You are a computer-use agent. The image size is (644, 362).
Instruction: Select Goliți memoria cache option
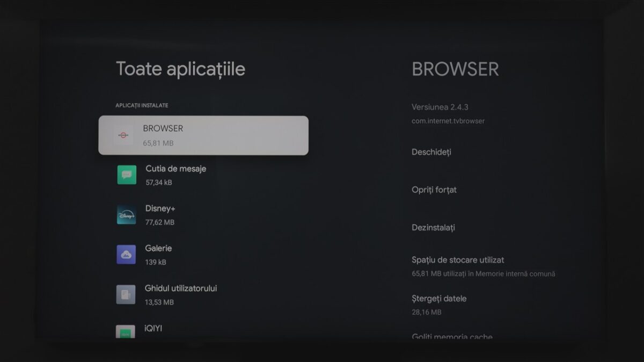(x=452, y=337)
